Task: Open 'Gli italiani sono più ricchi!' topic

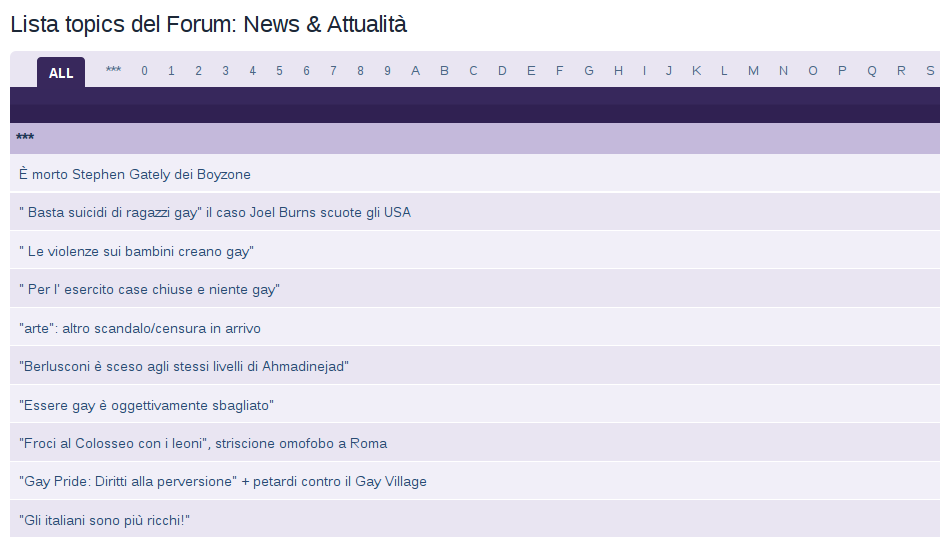Action: [x=104, y=520]
